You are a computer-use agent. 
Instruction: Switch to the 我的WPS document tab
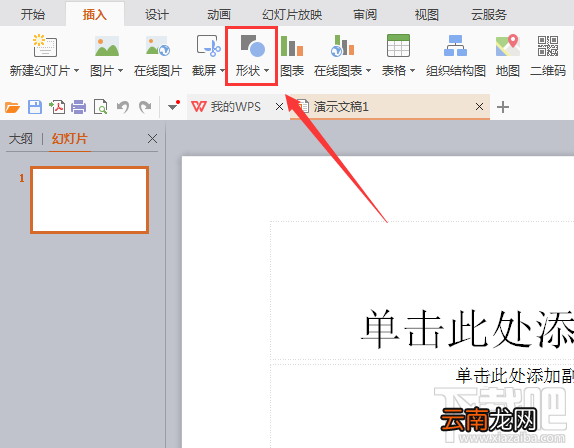236,107
